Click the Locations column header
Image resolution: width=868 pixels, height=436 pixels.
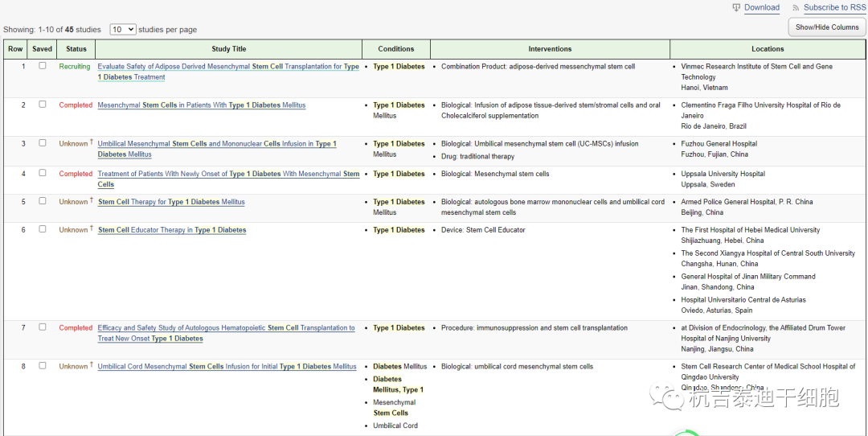point(768,49)
